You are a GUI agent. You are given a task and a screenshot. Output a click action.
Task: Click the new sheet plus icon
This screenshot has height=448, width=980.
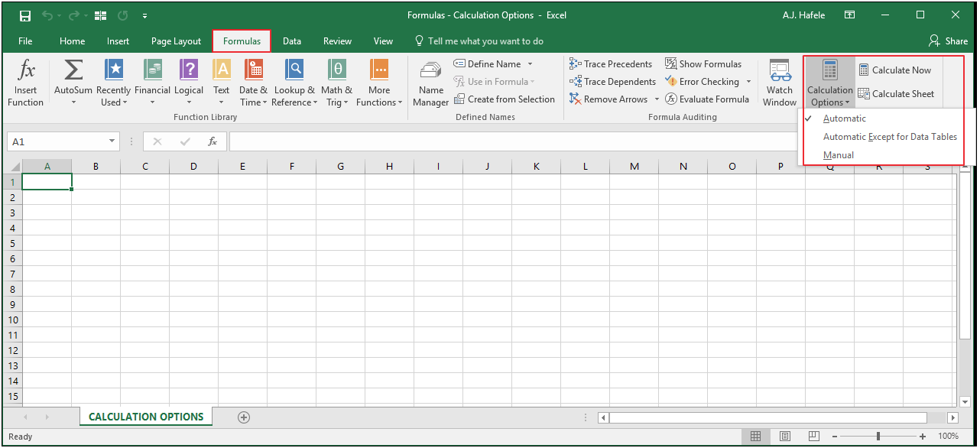[x=244, y=417]
